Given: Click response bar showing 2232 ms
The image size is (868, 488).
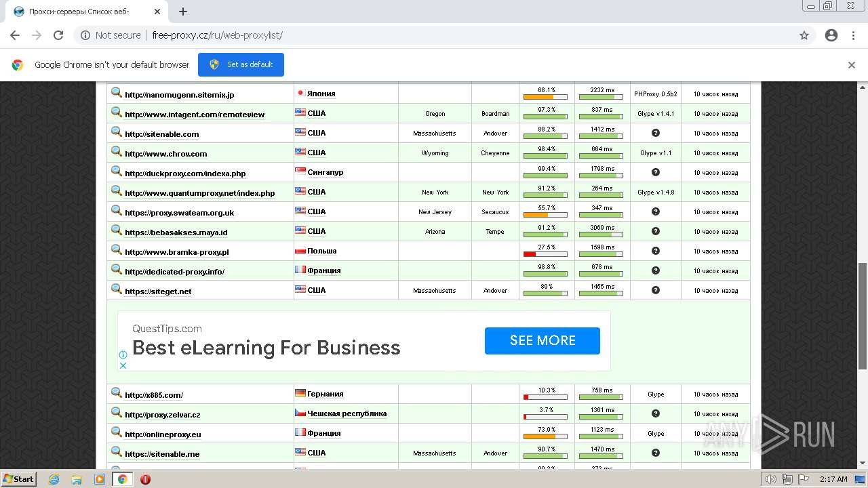Looking at the screenshot, I should click(x=601, y=97).
